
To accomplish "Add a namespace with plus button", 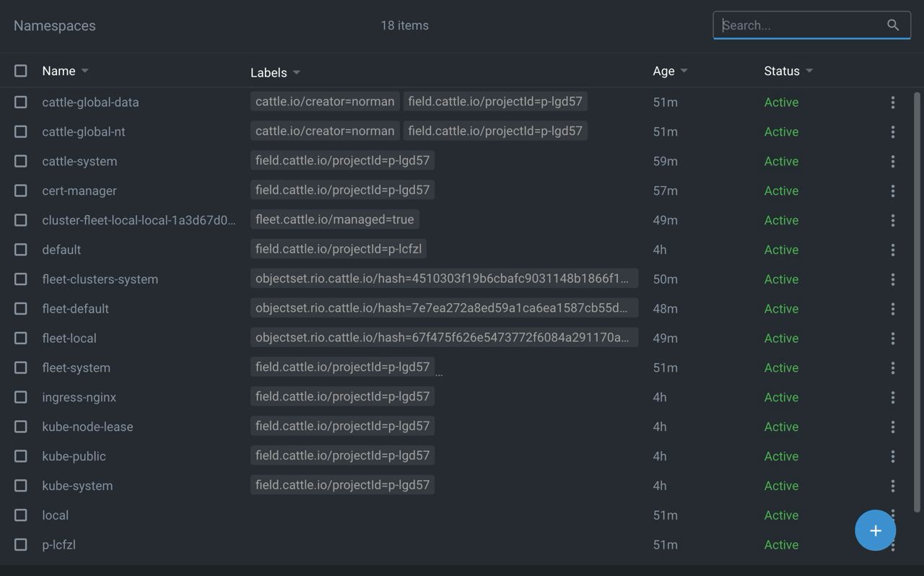I will point(876,531).
